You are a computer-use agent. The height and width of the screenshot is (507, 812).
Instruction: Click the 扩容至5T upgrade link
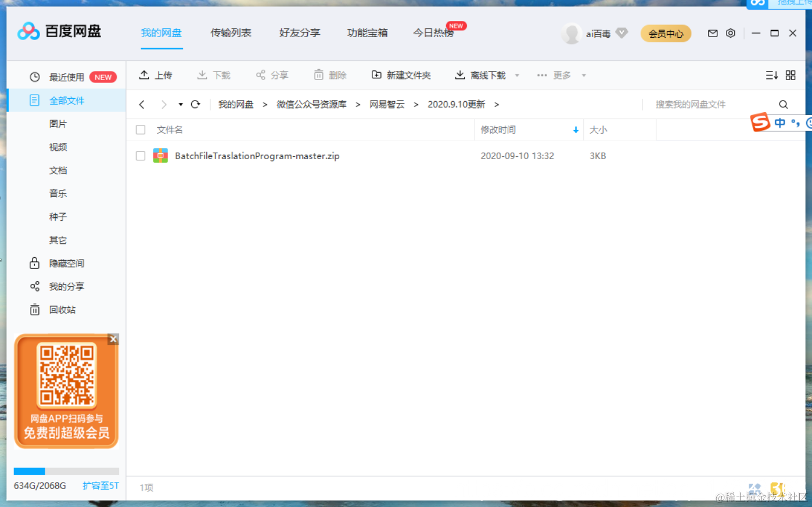click(100, 486)
